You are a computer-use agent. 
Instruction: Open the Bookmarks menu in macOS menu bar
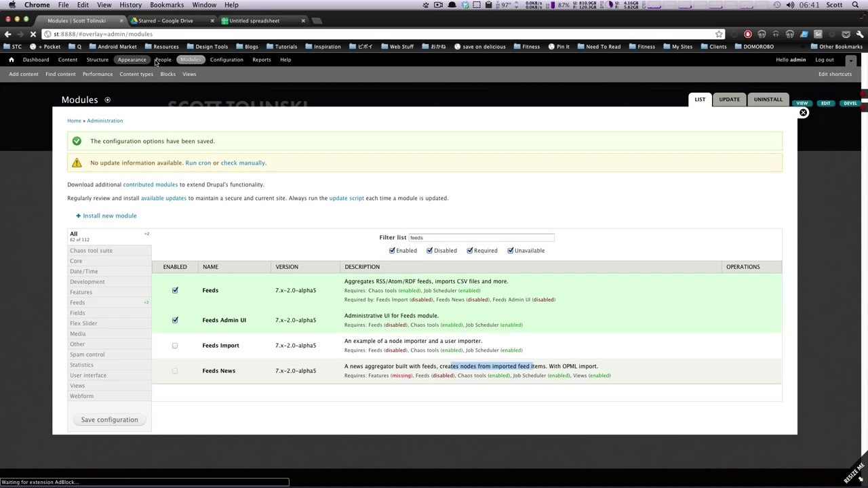[x=167, y=5]
